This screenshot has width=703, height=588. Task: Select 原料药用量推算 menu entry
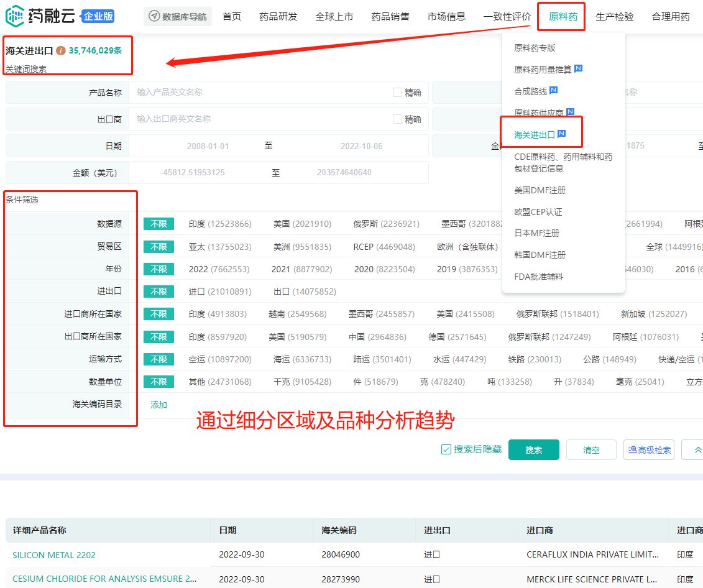point(543,70)
